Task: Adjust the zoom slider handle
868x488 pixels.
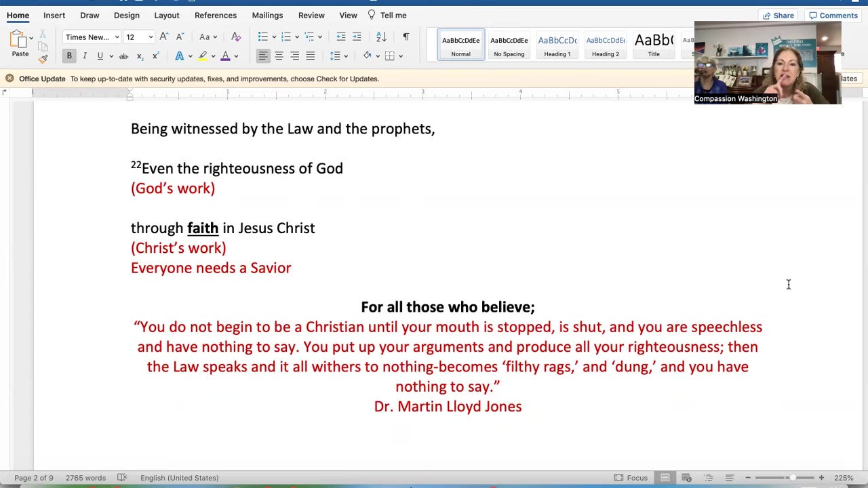Action: [x=792, y=478]
